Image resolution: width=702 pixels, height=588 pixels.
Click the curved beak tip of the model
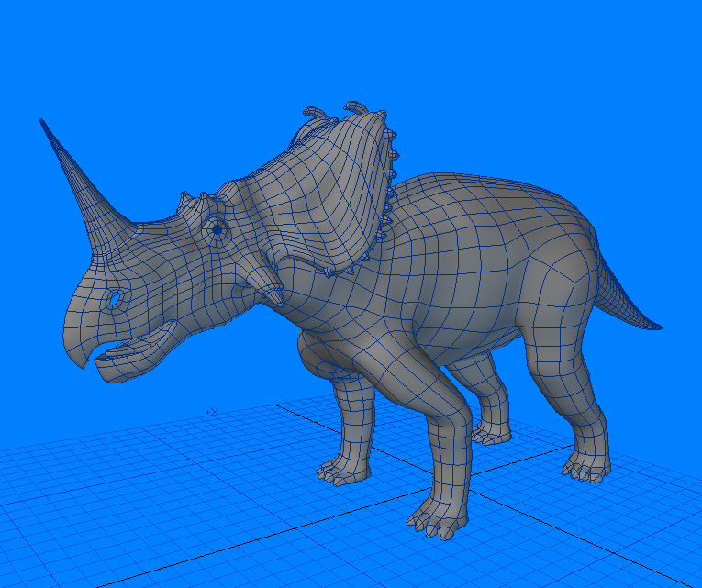81,360
